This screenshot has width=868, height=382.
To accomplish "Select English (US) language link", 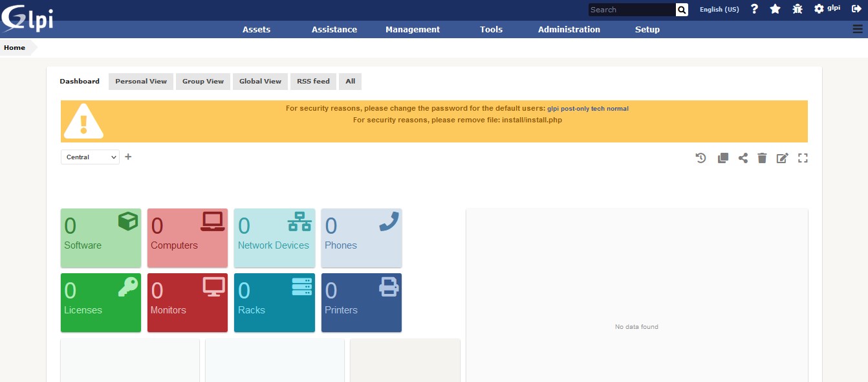I will (x=719, y=10).
